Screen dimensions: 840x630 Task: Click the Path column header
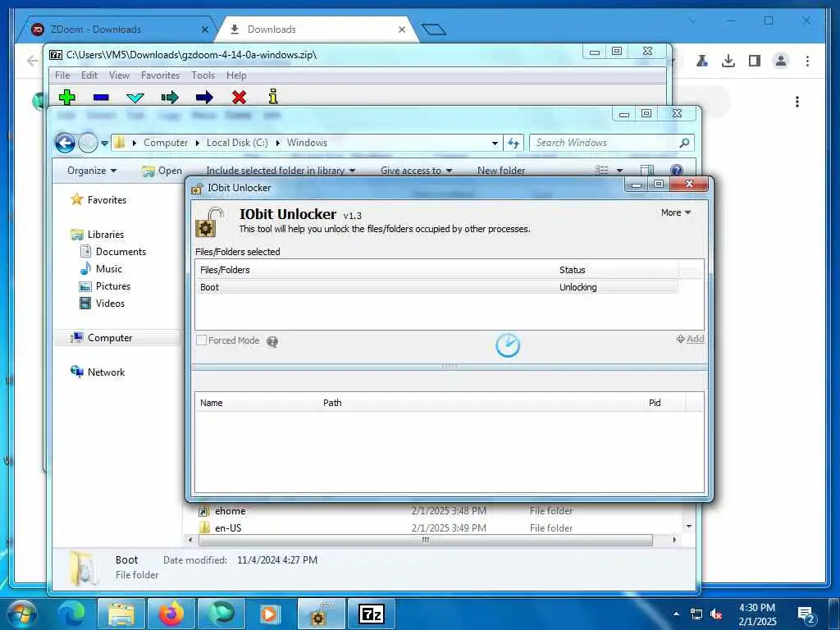(x=332, y=403)
